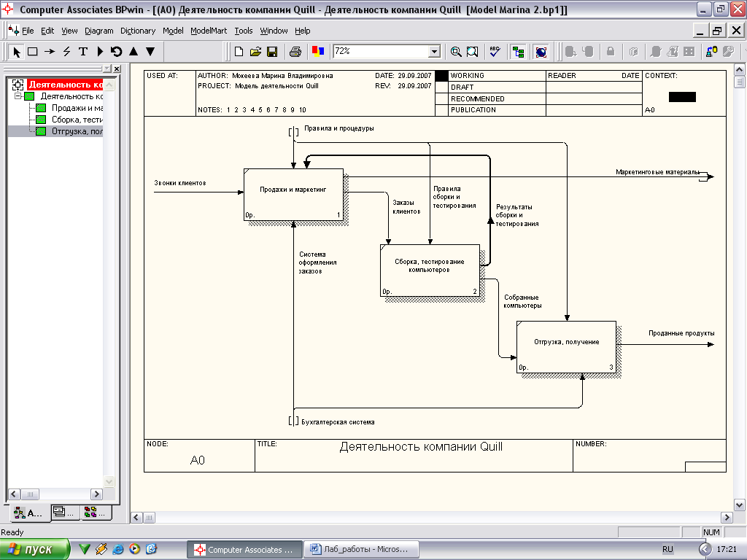Select the Squiggle lightning tool
Viewport: 747px width, 560px height.
[66, 52]
